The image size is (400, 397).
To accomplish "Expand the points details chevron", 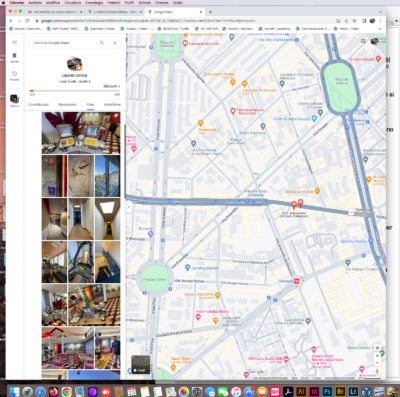I will pos(119,86).
